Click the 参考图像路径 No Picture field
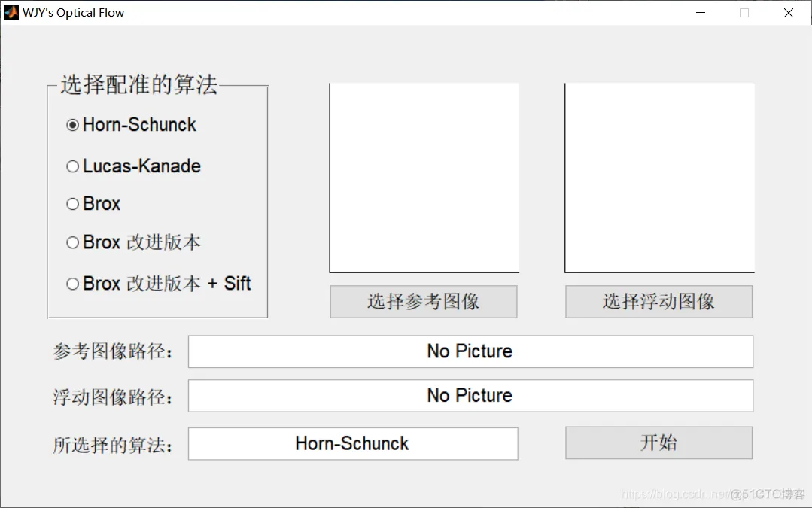This screenshot has width=812, height=508. click(x=470, y=351)
